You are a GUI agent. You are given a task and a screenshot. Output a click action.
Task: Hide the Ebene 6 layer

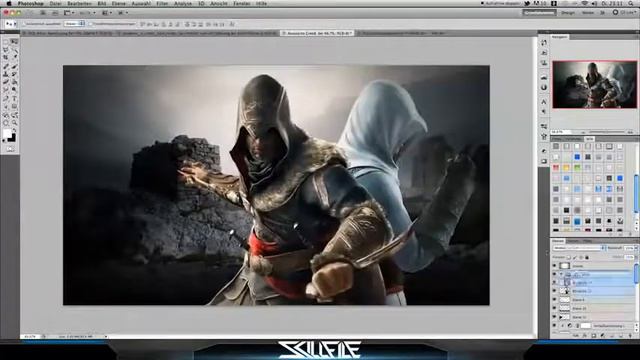click(x=554, y=300)
